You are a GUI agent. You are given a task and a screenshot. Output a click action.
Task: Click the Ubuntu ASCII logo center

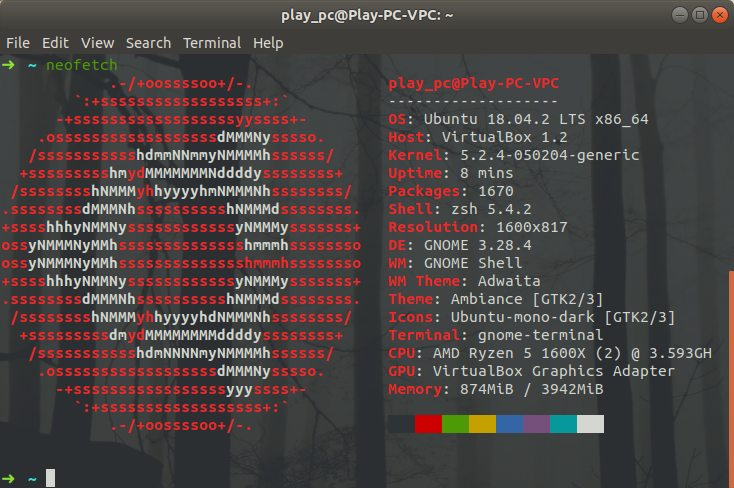coord(181,252)
